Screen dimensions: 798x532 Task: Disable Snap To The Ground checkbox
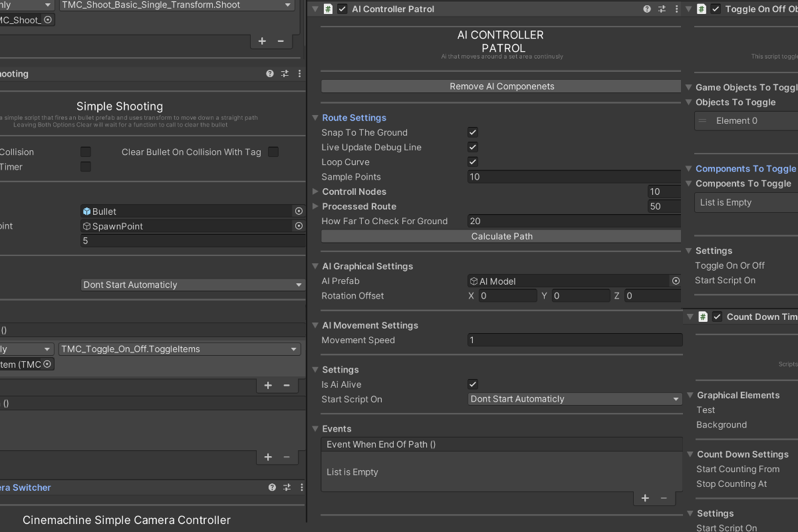(473, 132)
